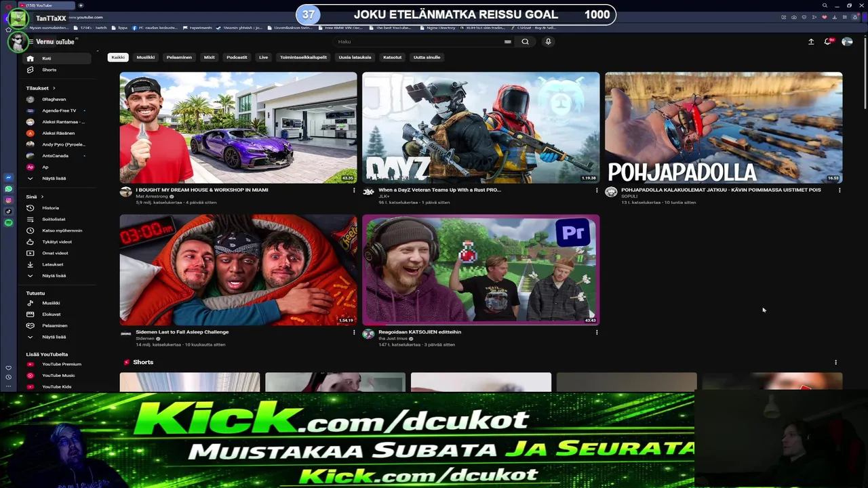Open notifications bell
This screenshot has width=868, height=488.
tap(828, 41)
